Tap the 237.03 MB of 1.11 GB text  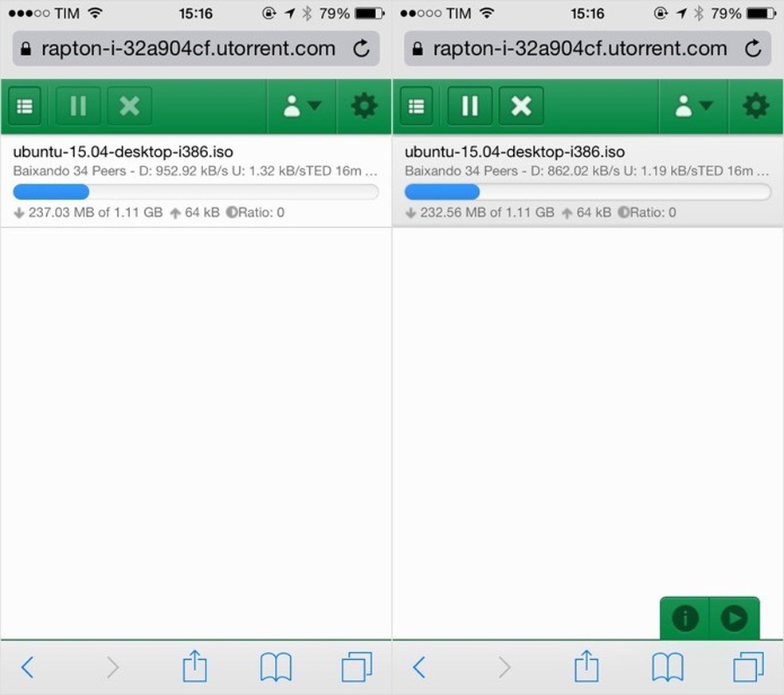pos(96,213)
